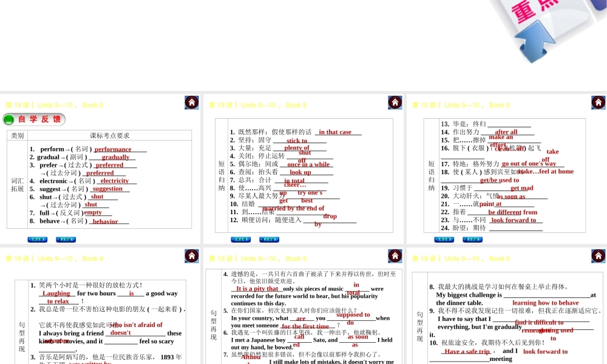Screen dimensions: 607x364
Task: Click home icon on the 'after all' phrases slide
Action: coord(599,103)
